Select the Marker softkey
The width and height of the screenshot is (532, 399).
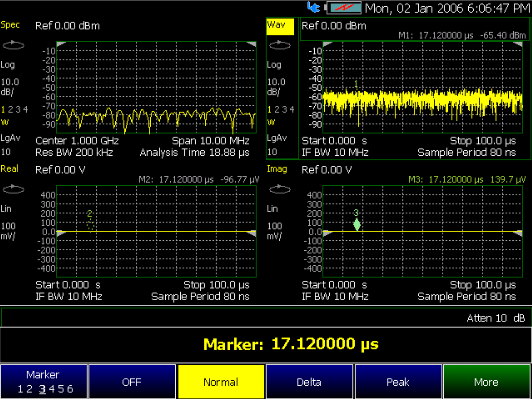click(44, 382)
